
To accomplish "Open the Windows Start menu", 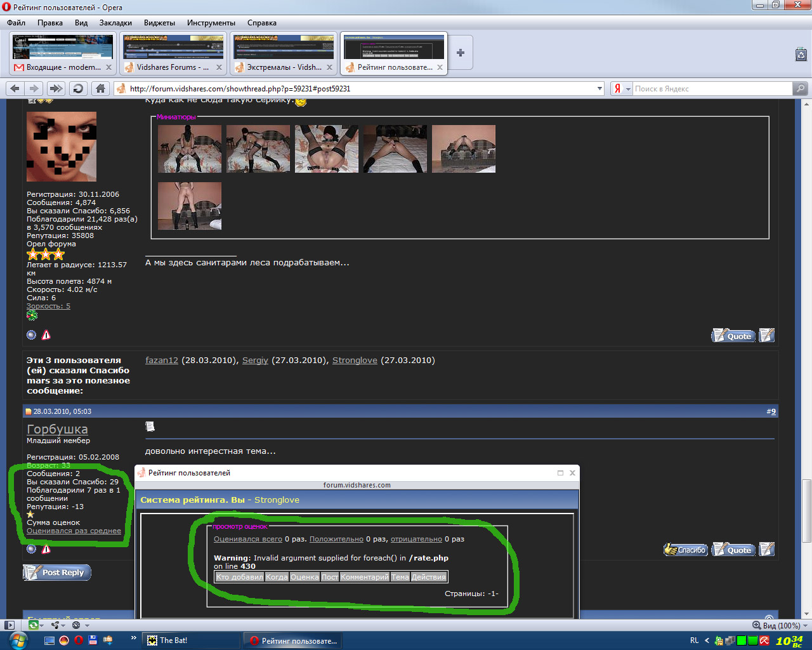I will point(18,640).
